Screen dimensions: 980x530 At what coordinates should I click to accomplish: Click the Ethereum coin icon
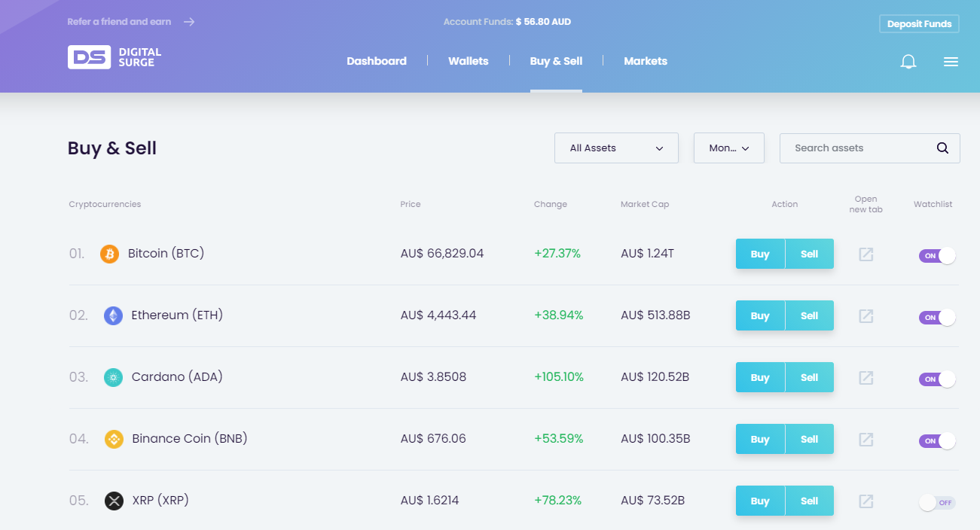click(x=113, y=315)
